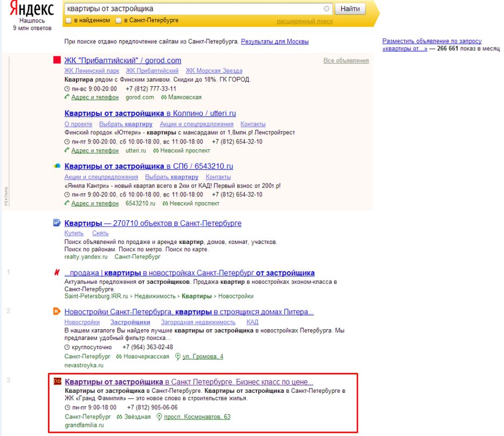Focus the search box containing 'квартиры от застройщика'
The height and width of the screenshot is (436, 504).
(198, 9)
